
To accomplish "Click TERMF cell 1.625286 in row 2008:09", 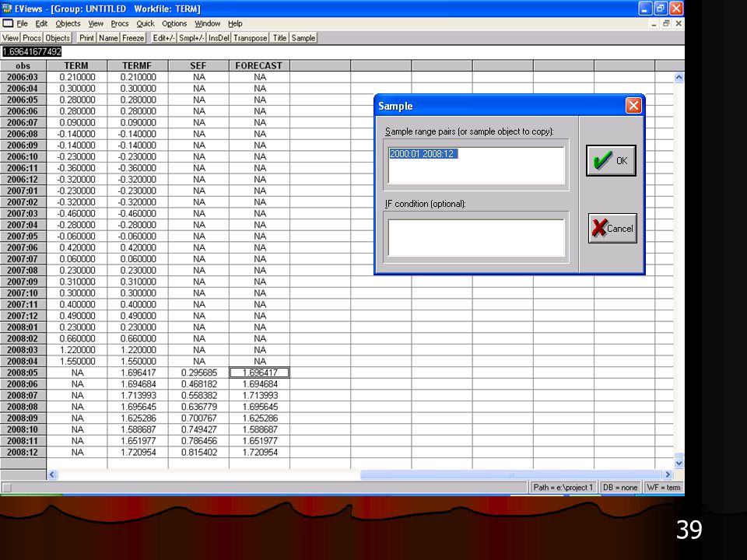I will point(137,418).
